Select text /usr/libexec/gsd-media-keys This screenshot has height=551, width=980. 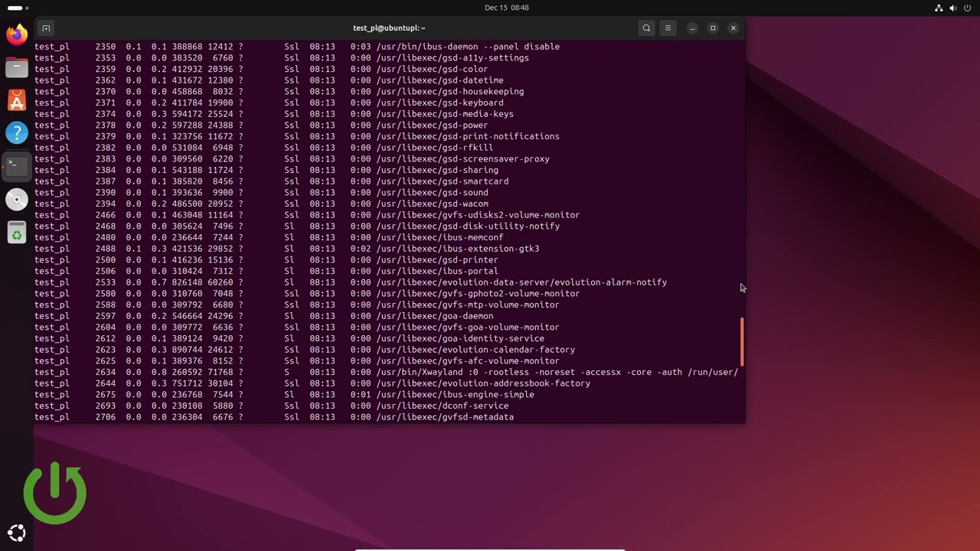[x=445, y=114]
